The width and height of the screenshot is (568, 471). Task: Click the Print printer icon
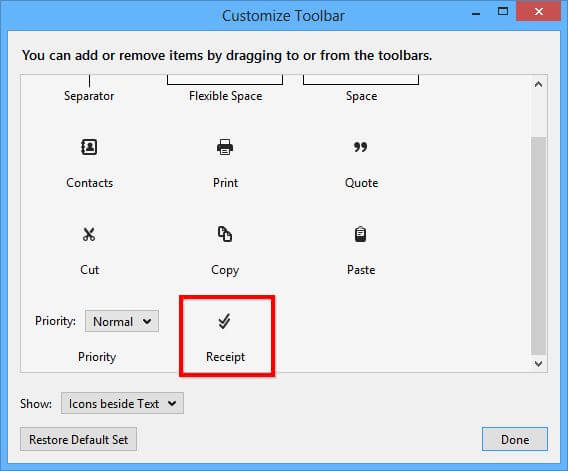point(225,147)
